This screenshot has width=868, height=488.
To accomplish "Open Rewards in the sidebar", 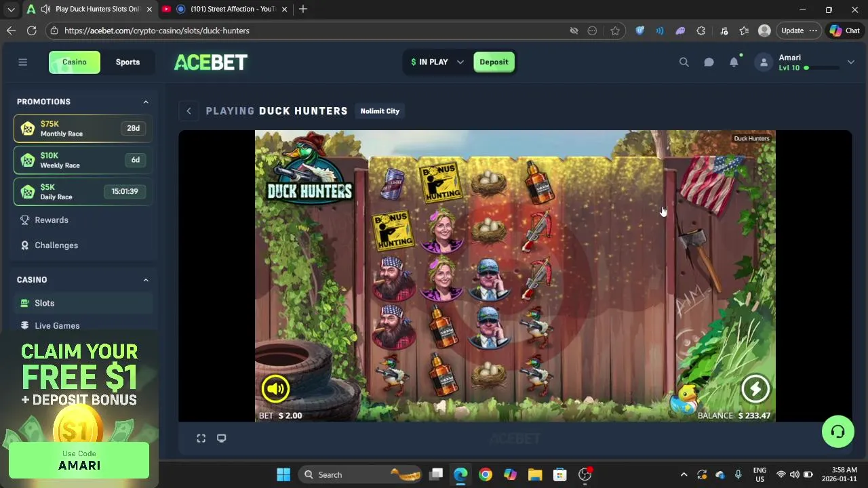I will (52, 220).
